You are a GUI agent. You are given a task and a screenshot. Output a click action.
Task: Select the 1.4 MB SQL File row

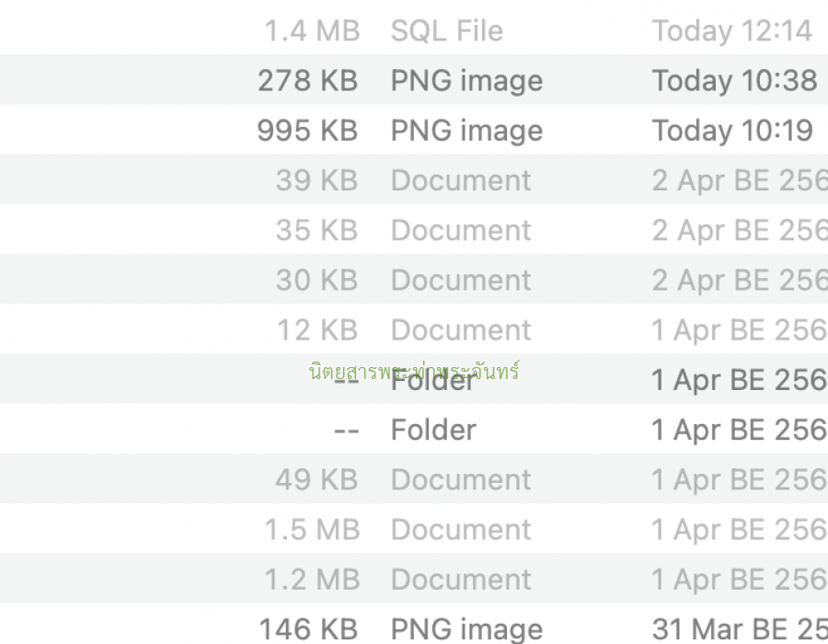click(x=414, y=29)
